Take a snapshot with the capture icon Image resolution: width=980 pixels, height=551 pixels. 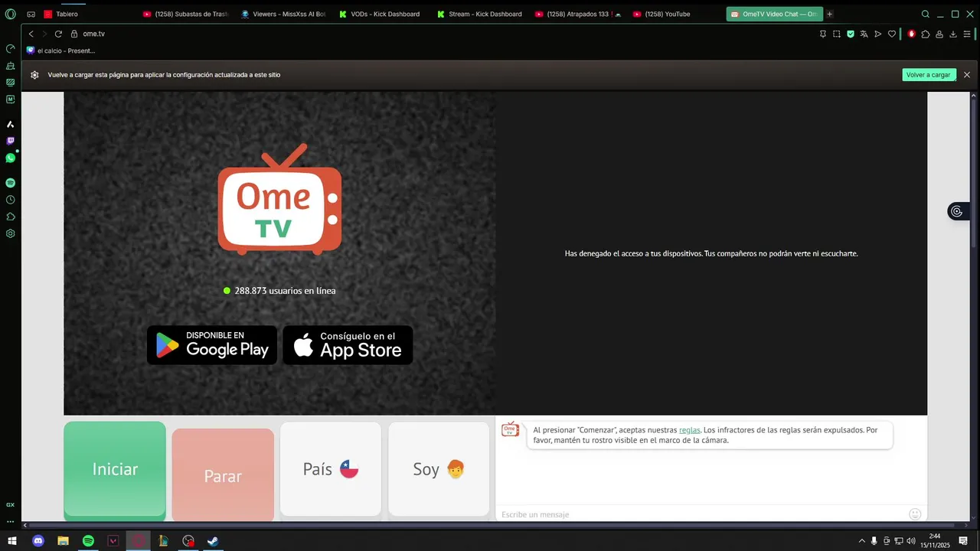[837, 34]
